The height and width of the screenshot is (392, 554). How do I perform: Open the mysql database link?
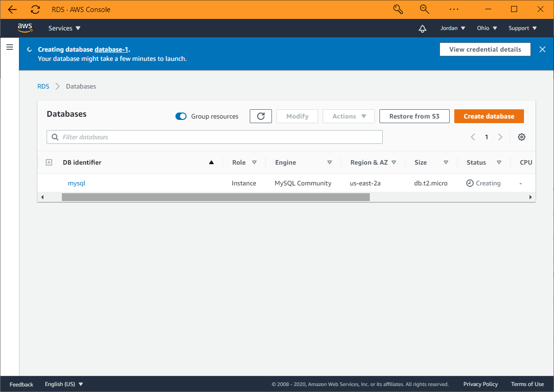(77, 183)
